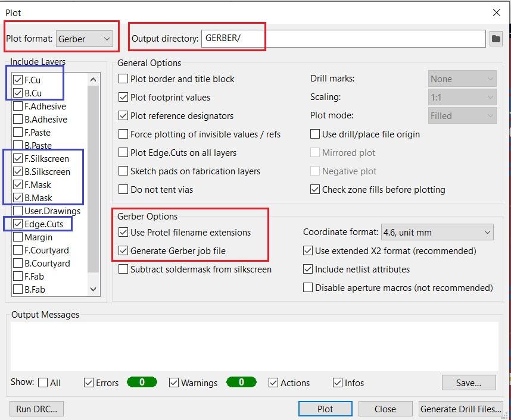Image resolution: width=511 pixels, height=420 pixels.
Task: Click the layer list scroll up arrow
Action: 93,80
